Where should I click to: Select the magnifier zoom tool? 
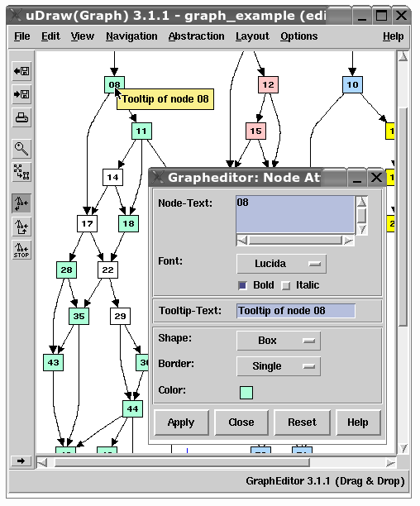pos(21,149)
